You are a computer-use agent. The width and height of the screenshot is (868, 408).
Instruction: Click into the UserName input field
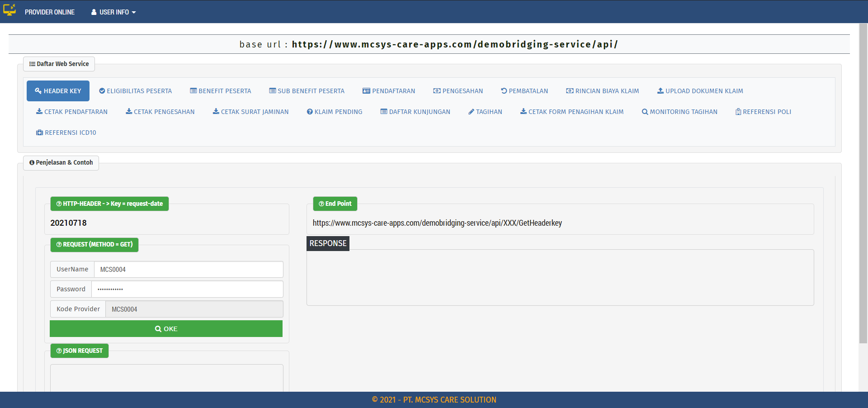click(189, 270)
